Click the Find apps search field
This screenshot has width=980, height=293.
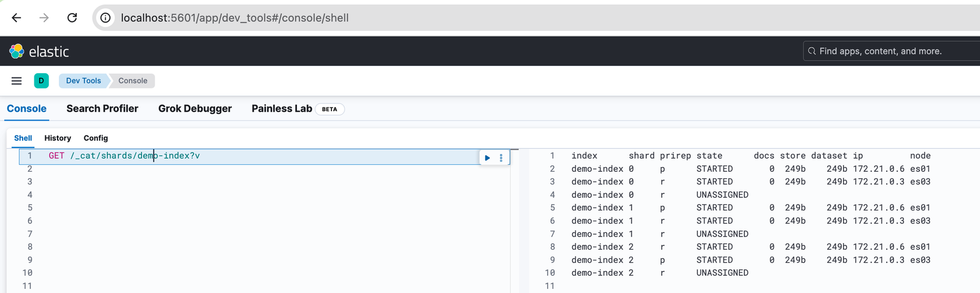891,51
